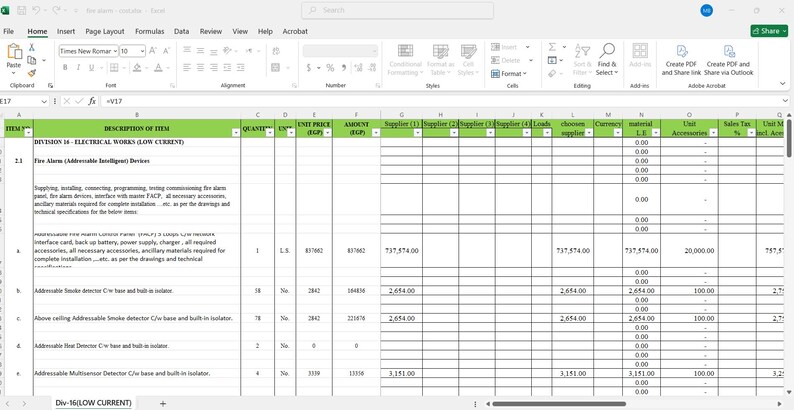Switch to the Formulas tab

click(149, 31)
